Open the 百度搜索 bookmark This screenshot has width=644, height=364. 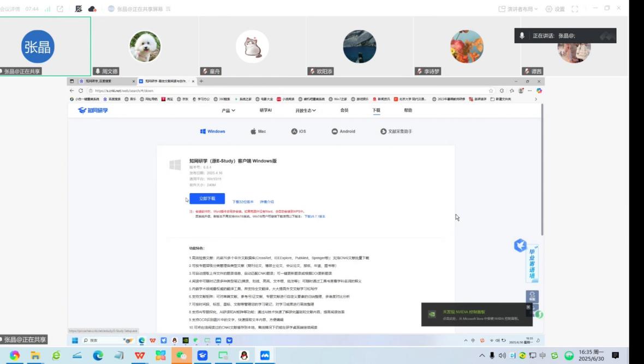[112, 99]
